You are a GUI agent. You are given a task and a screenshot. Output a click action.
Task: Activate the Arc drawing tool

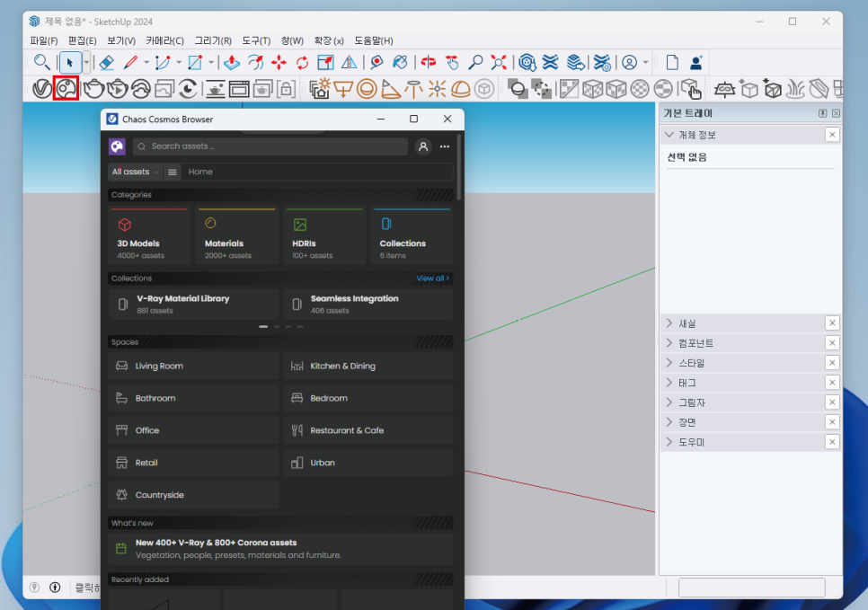click(163, 63)
